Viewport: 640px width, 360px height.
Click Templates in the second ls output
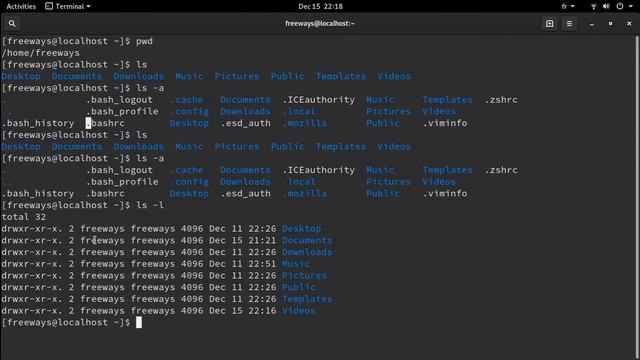341,147
